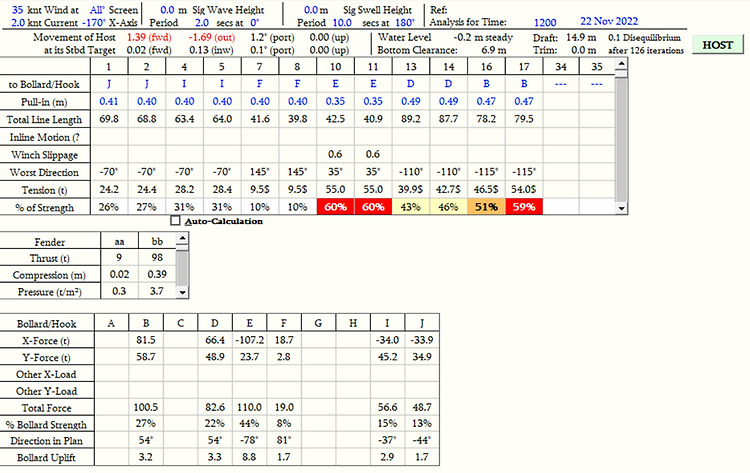
Task: Click the line table scroll down arrow
Action: click(621, 208)
